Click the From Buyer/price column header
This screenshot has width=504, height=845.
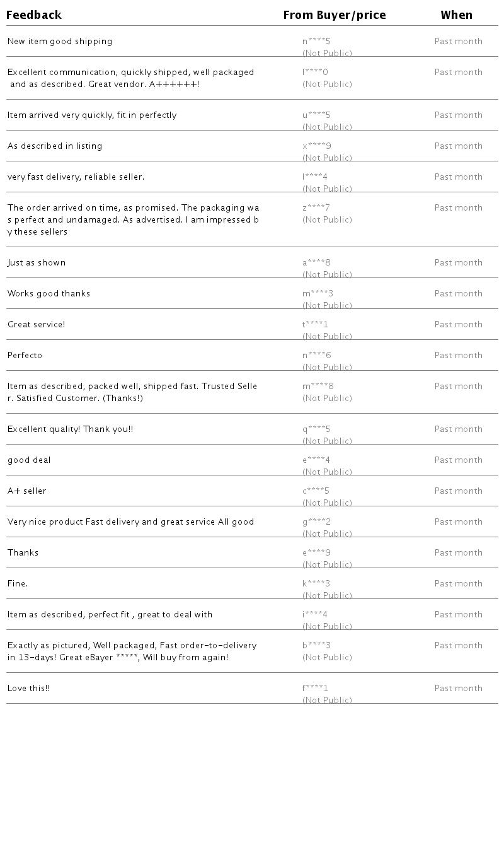click(335, 15)
